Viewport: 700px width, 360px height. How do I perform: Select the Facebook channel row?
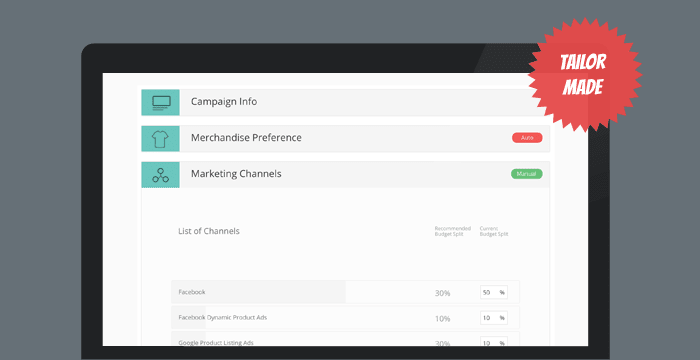click(x=345, y=292)
